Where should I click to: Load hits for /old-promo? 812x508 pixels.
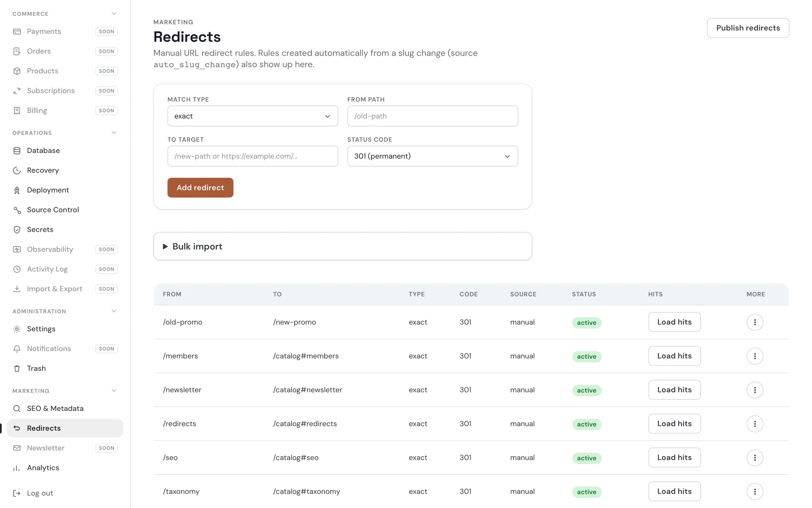674,322
